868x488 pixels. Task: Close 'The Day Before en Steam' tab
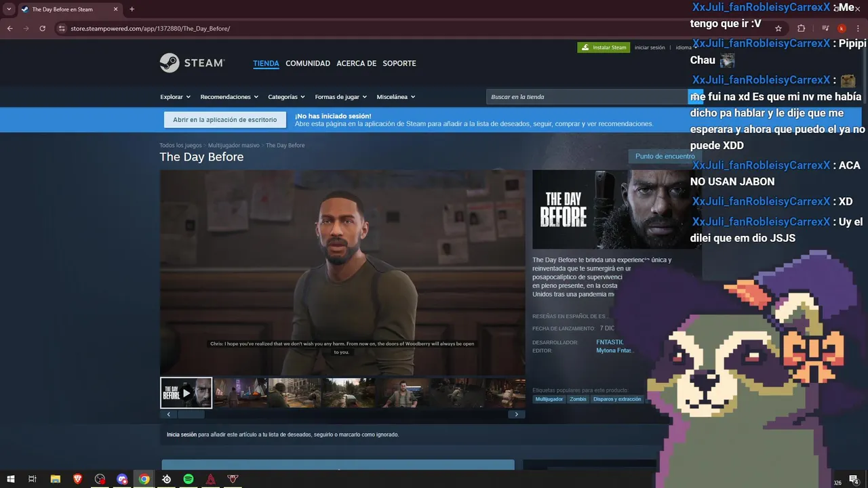[115, 9]
